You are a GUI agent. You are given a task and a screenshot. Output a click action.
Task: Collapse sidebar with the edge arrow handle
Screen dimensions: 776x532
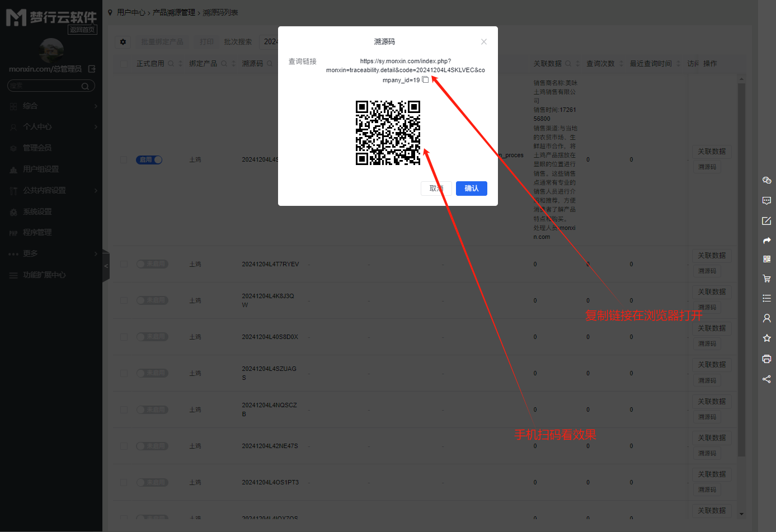pyautogui.click(x=106, y=266)
